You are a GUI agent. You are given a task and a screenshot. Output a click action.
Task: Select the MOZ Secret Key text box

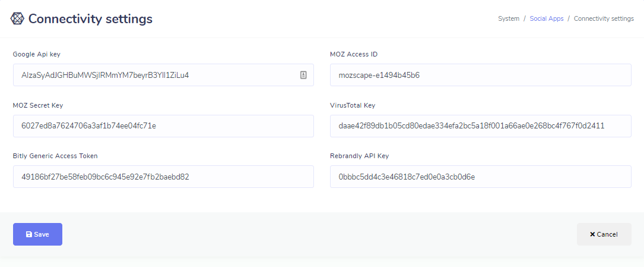coord(163,126)
